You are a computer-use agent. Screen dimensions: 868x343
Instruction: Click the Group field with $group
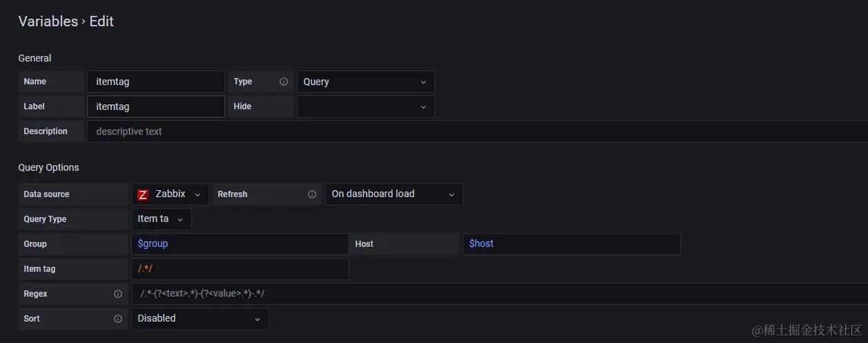point(240,244)
